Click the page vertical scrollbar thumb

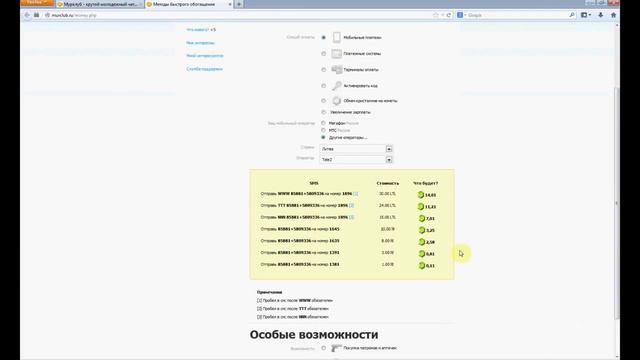(x=617, y=204)
